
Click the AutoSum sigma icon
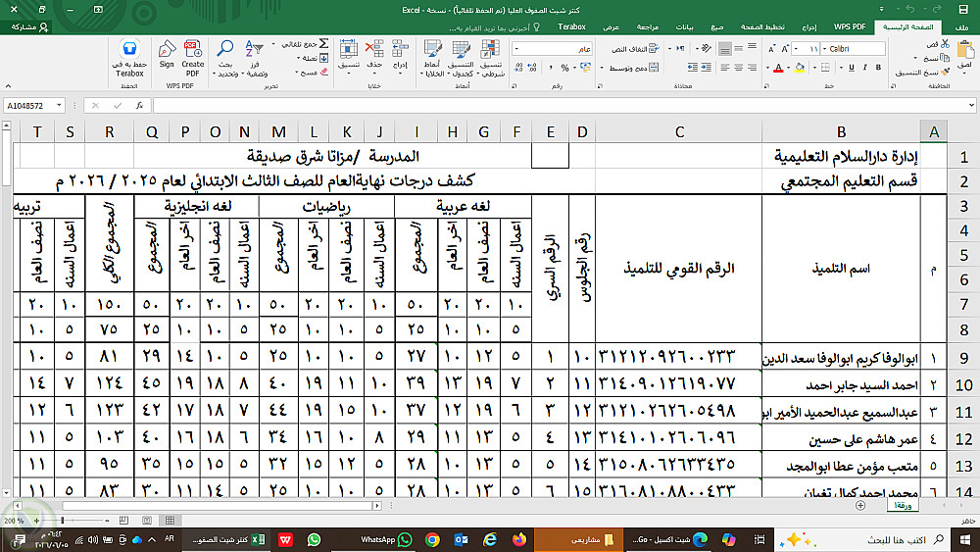pos(323,44)
